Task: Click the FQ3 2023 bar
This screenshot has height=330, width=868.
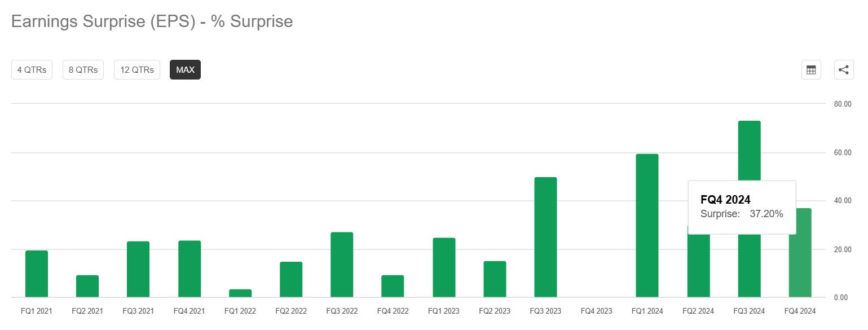Action: tap(545, 237)
